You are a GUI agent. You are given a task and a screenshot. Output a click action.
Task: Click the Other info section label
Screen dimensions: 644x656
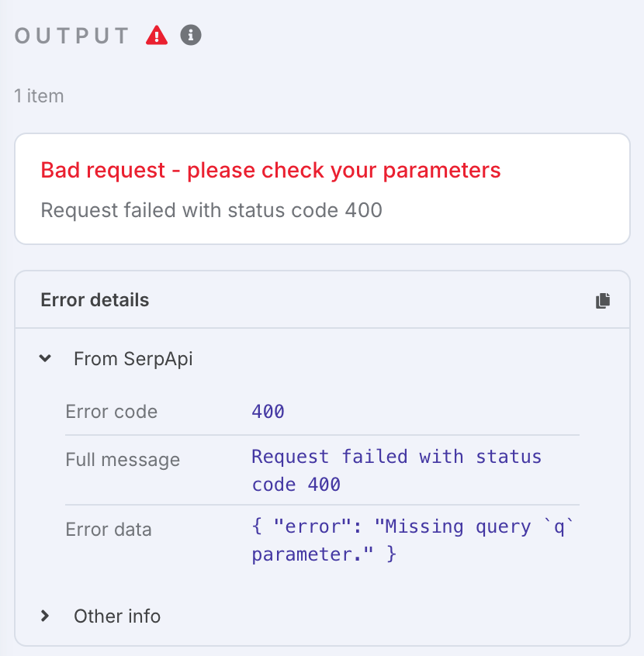click(x=117, y=616)
